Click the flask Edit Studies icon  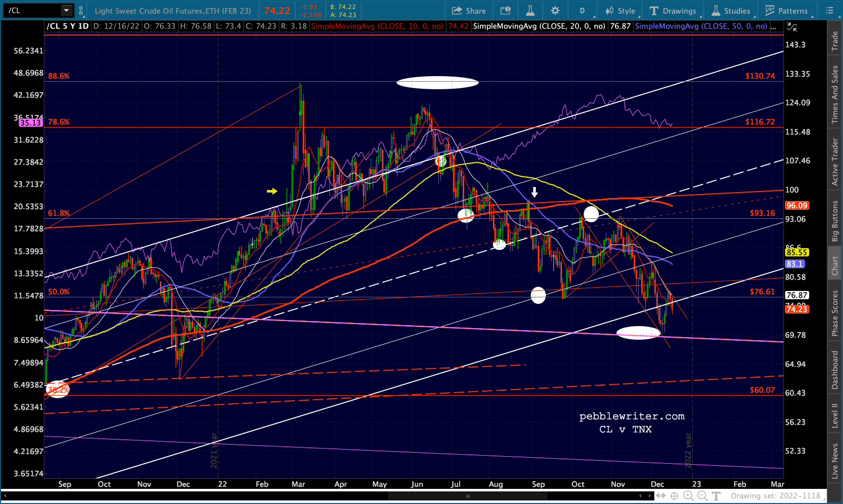tap(530, 11)
